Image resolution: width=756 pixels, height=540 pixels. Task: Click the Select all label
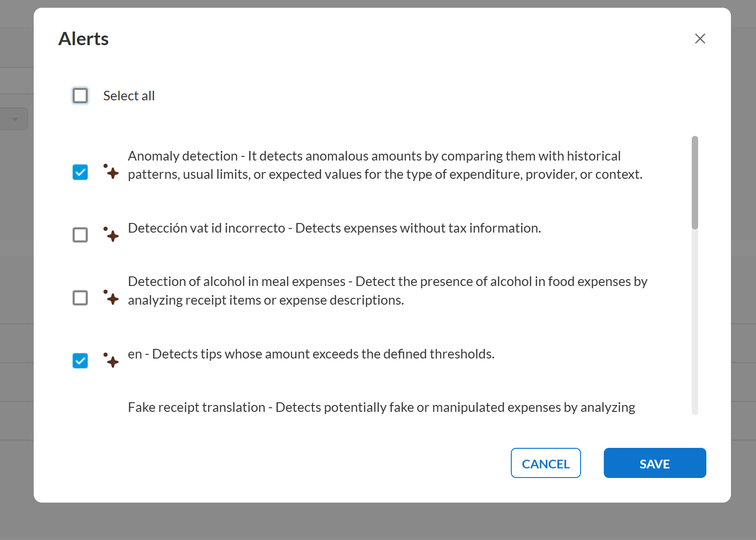pos(129,96)
